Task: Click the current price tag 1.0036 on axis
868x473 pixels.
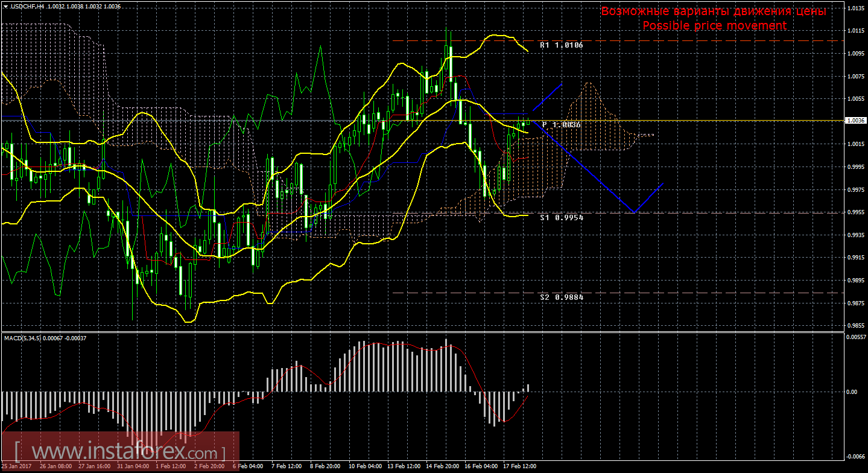Action: pos(856,120)
